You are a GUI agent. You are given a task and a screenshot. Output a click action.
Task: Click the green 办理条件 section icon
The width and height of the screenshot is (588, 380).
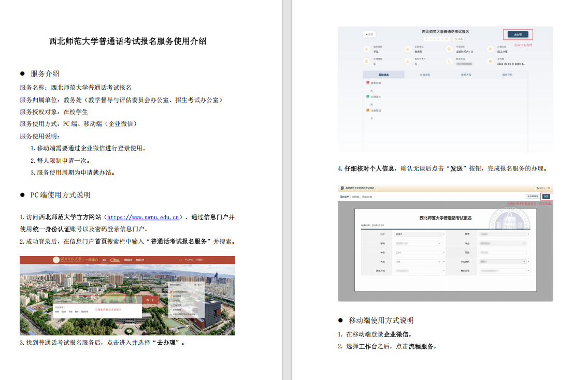coord(368,96)
